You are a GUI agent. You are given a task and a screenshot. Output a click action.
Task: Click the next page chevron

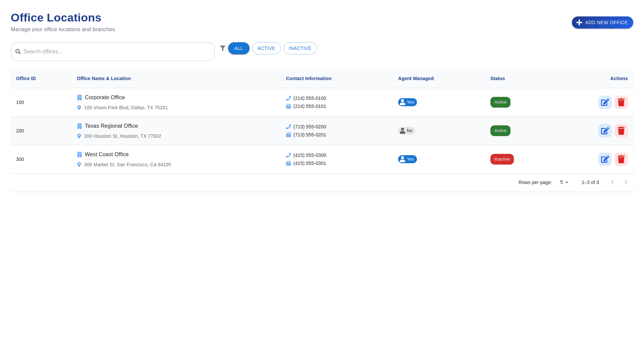coord(626,182)
